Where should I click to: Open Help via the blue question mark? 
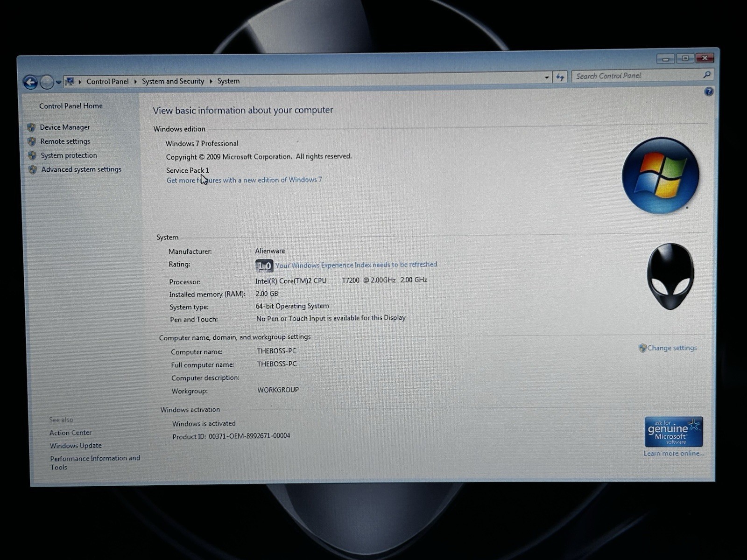coord(709,91)
